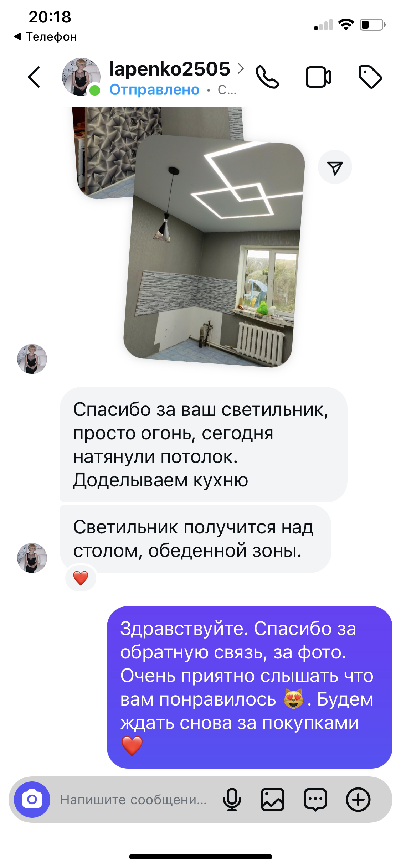The height and width of the screenshot is (868, 401).
Task: Focus the Напишите сообщение text field
Action: point(134,800)
